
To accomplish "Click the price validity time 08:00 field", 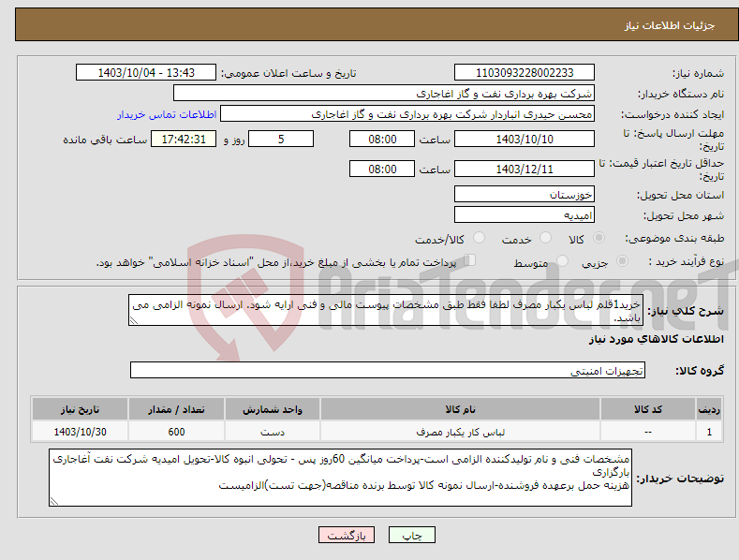I will pos(382,169).
